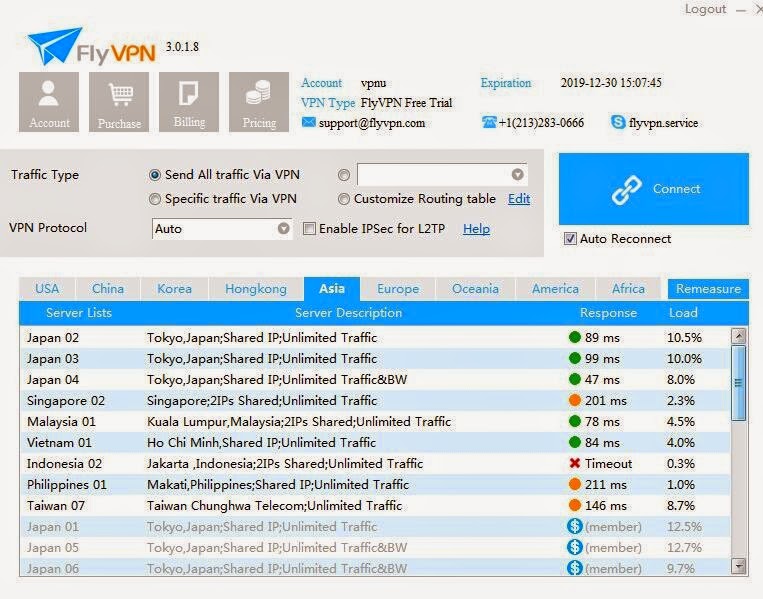The width and height of the screenshot is (763, 599).
Task: Switch to the Oceania tab
Action: coord(475,289)
